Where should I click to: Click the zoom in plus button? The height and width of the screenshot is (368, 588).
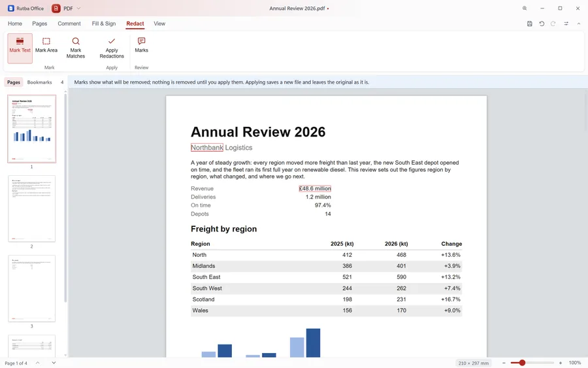(x=561, y=363)
